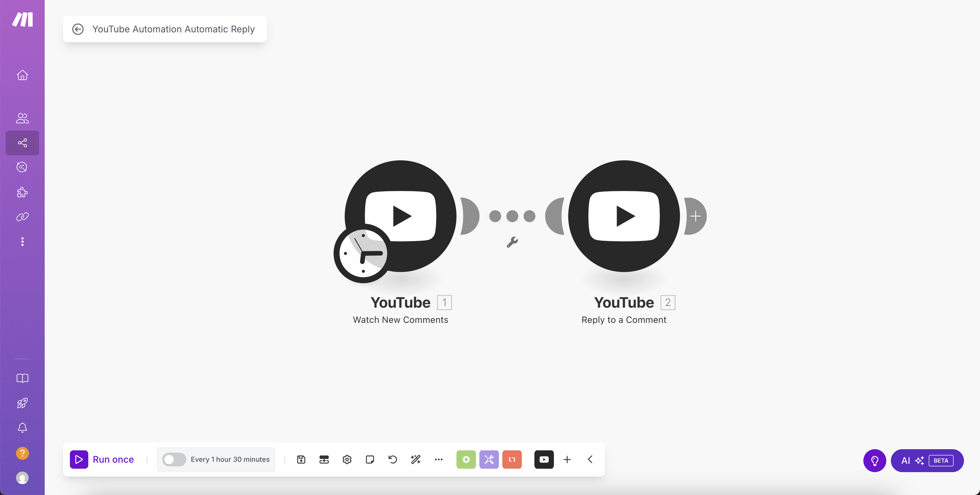
Task: Click the dotted connection between modules
Action: pos(512,216)
